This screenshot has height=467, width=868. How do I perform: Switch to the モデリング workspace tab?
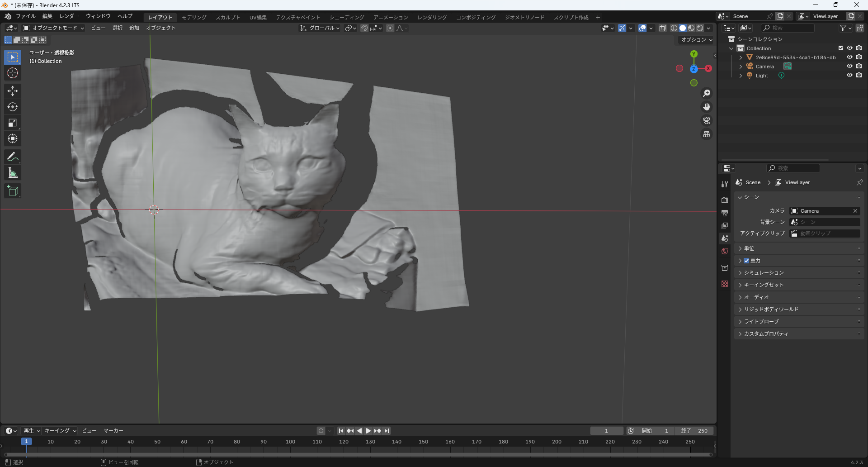coord(194,17)
